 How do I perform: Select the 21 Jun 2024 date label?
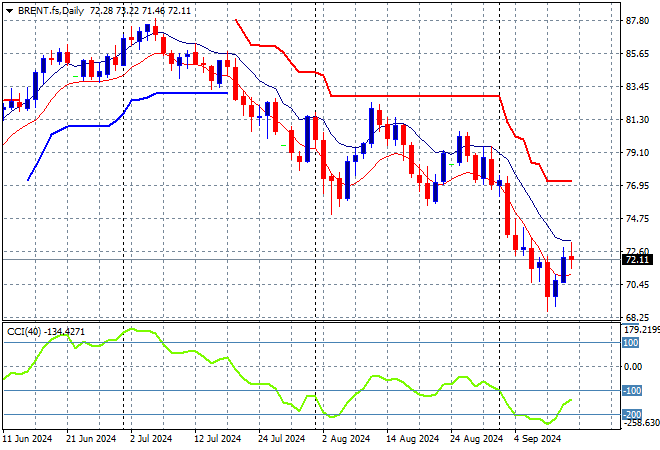(91, 439)
